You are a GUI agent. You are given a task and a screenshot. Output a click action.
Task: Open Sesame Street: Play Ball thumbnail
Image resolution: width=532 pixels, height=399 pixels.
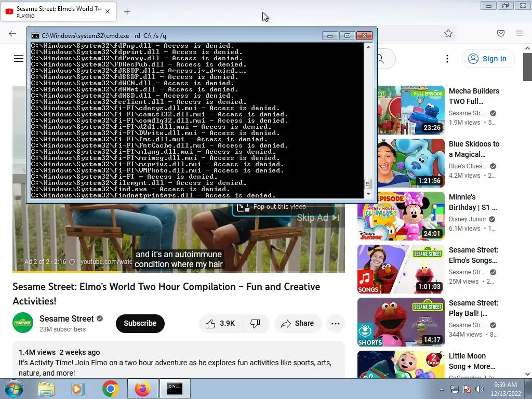click(x=401, y=322)
